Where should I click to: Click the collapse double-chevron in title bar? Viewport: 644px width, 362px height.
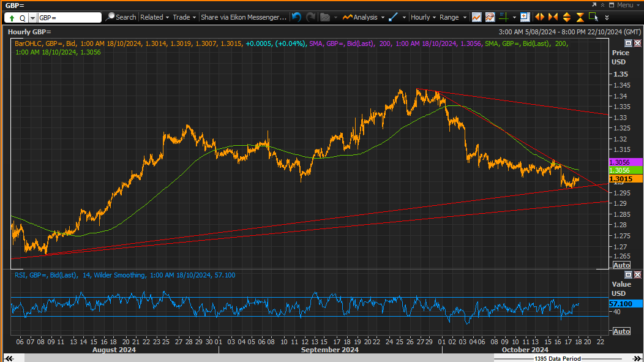click(x=602, y=5)
